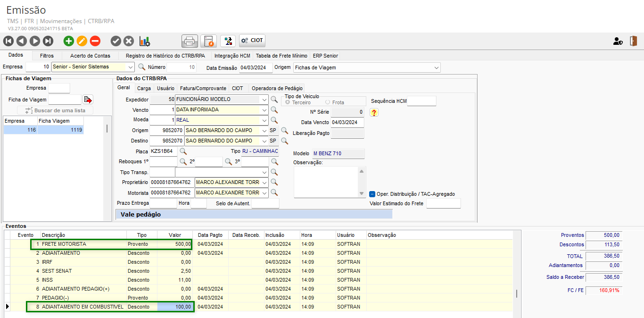This screenshot has height=318, width=644.
Task: Click the magnifier next to Placa field
Action: (183, 151)
